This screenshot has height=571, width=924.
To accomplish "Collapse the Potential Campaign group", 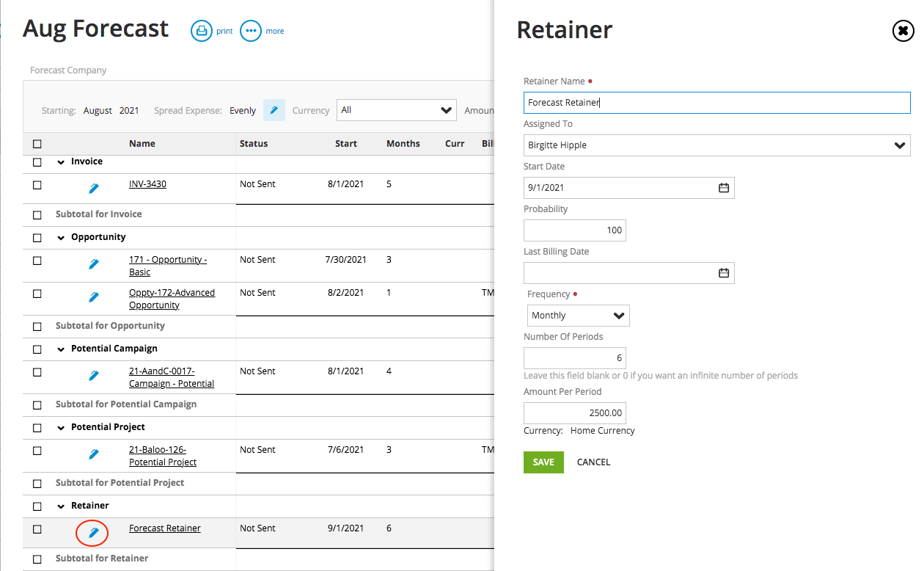I will click(61, 349).
